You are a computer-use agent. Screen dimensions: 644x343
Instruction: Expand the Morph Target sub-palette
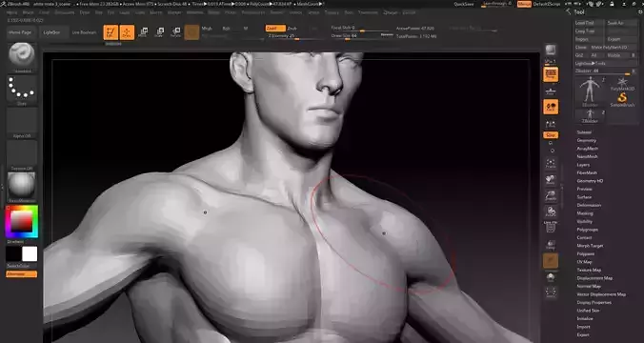[590, 246]
